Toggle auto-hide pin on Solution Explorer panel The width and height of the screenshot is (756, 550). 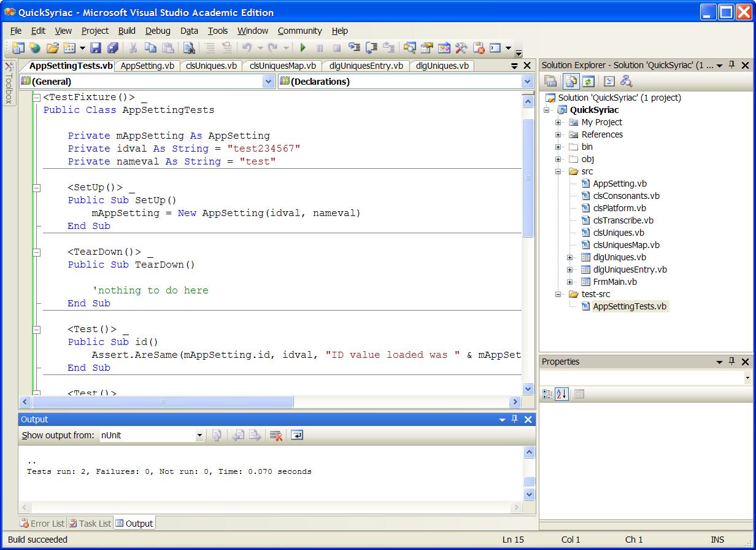tap(732, 65)
